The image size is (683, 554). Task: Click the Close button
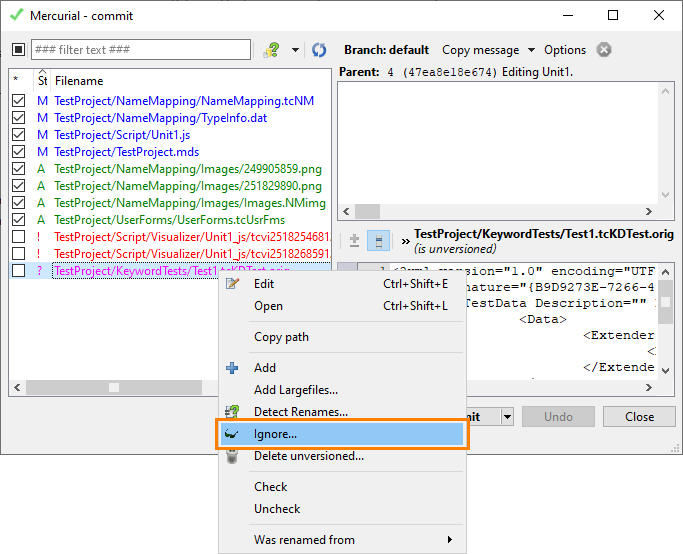[639, 417]
